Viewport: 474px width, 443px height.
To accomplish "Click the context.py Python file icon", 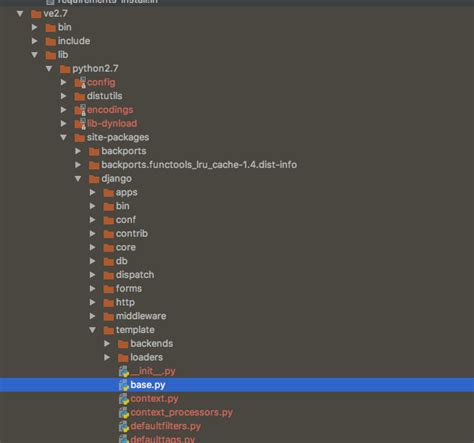I will (x=124, y=399).
